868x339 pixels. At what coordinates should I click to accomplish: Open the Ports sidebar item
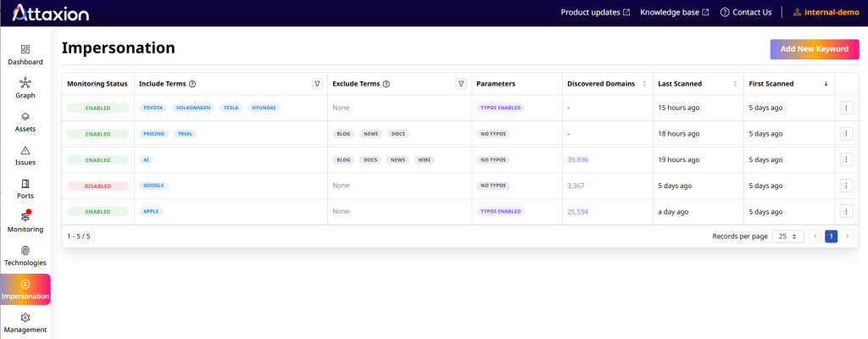(25, 189)
